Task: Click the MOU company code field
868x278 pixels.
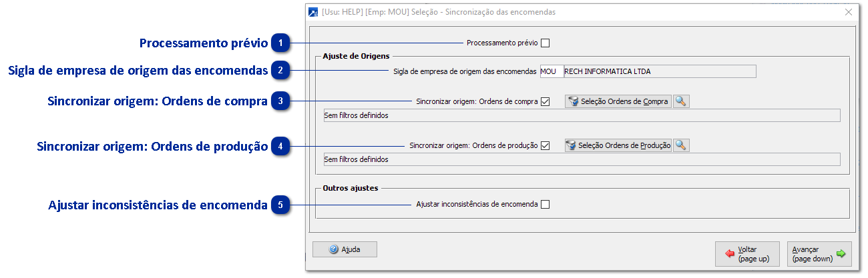Action: coord(550,71)
